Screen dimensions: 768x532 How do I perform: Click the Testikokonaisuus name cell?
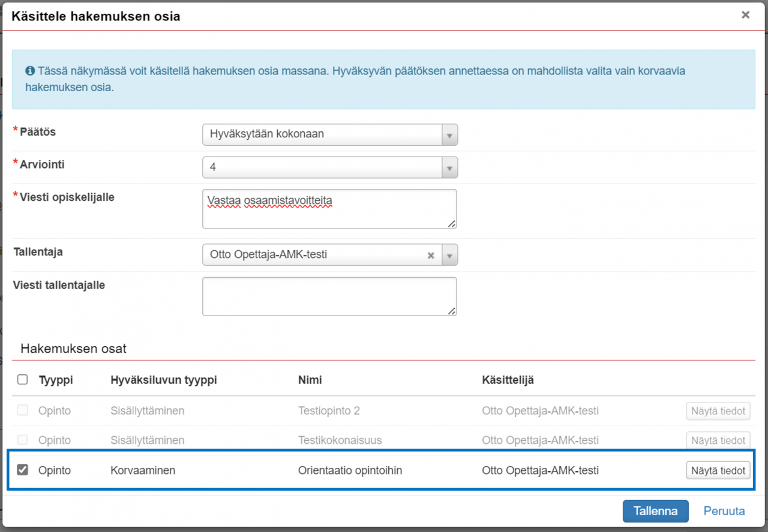340,440
